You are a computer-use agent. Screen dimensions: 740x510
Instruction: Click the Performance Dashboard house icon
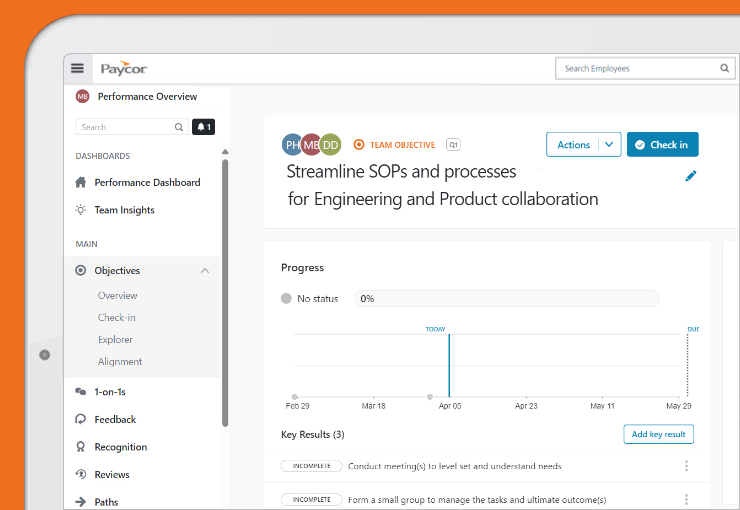tap(81, 182)
